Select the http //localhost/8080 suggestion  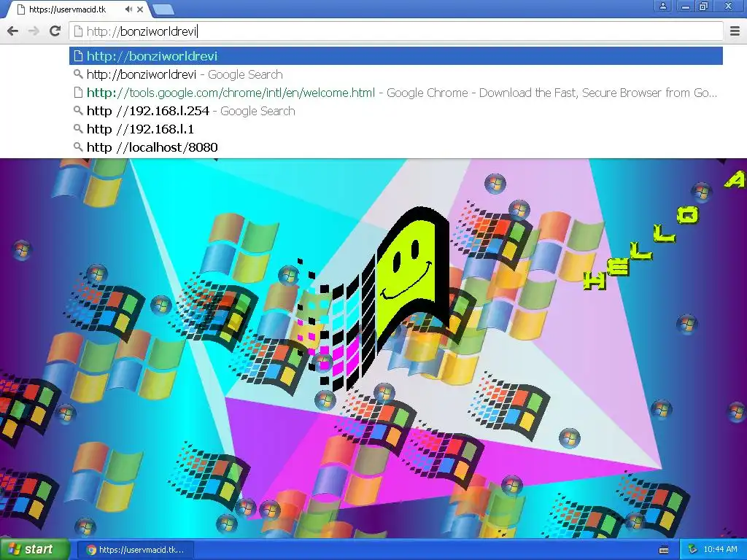coord(396,147)
